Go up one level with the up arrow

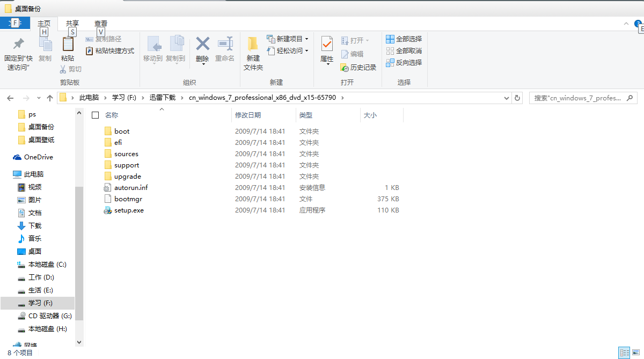50,98
